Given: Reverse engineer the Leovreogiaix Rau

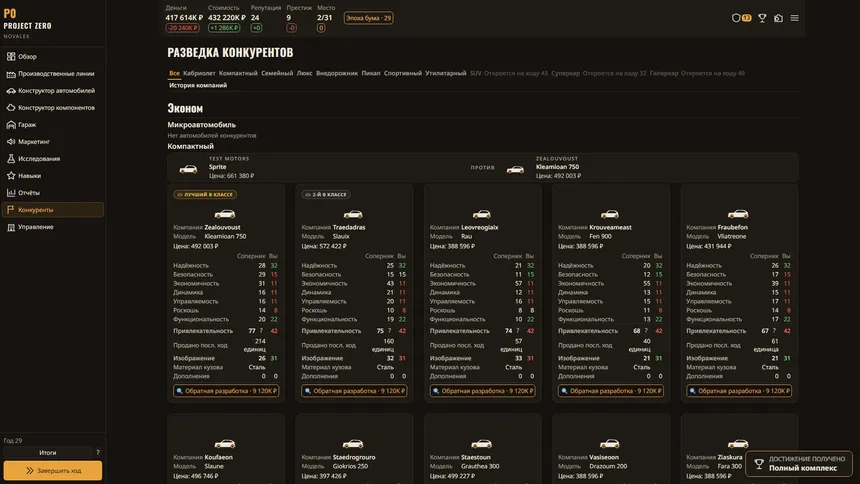Looking at the screenshot, I should tap(483, 391).
